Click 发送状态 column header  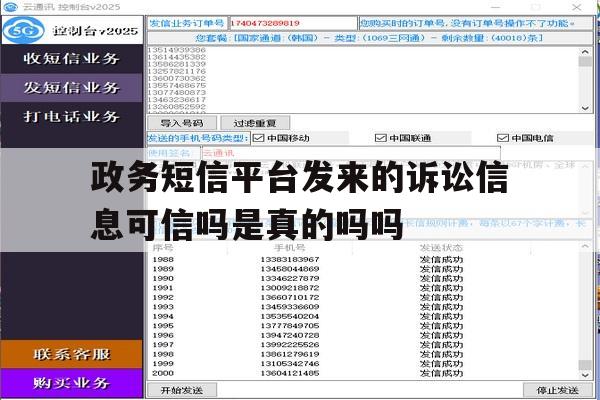(x=441, y=248)
